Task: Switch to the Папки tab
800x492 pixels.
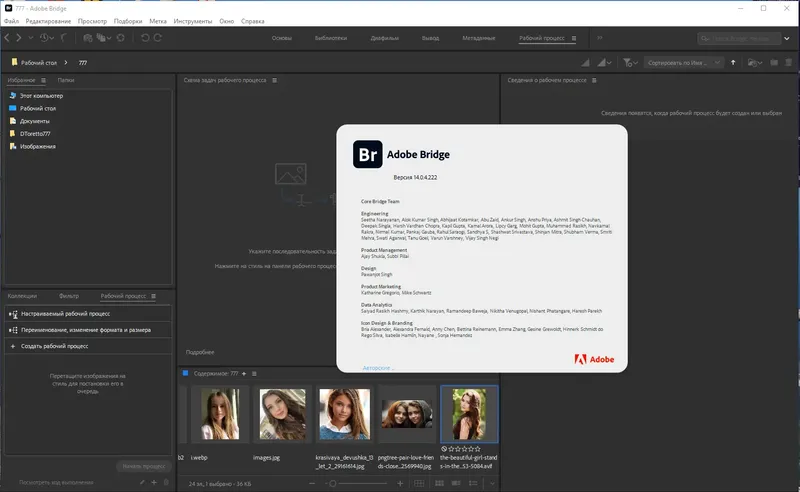Action: (x=66, y=80)
